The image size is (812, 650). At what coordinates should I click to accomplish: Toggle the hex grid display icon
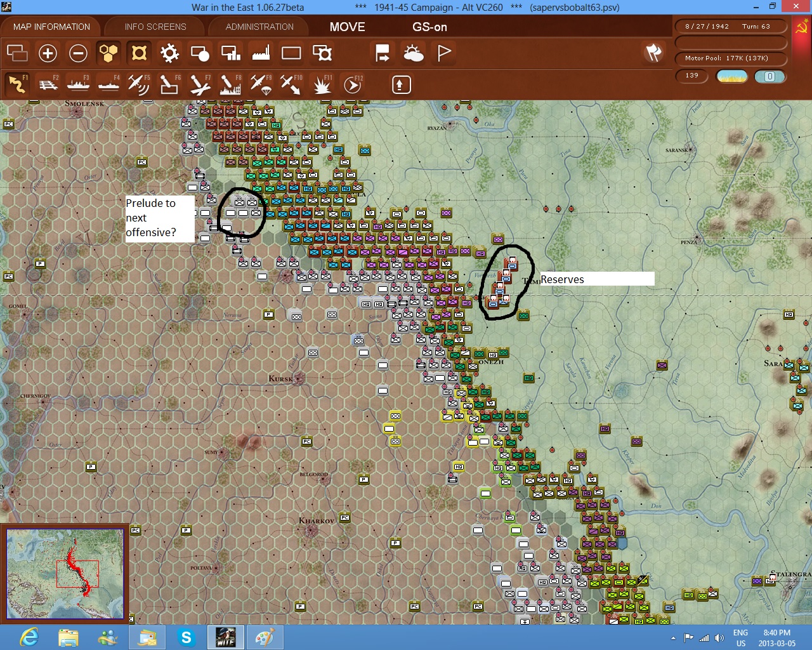(x=108, y=53)
